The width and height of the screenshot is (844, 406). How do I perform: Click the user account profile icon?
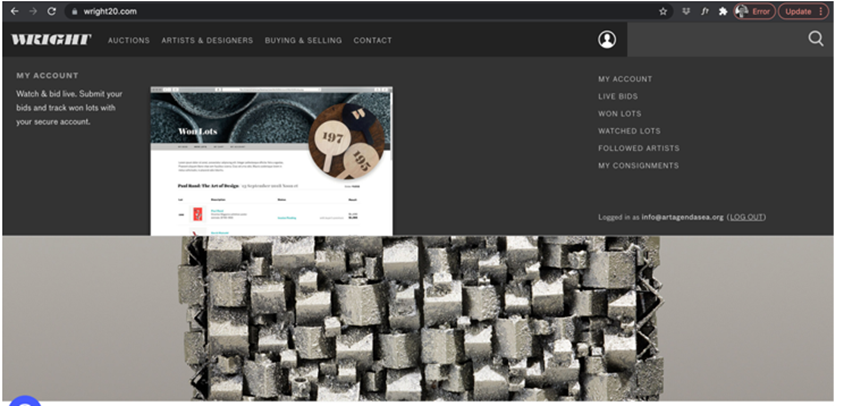pos(607,40)
